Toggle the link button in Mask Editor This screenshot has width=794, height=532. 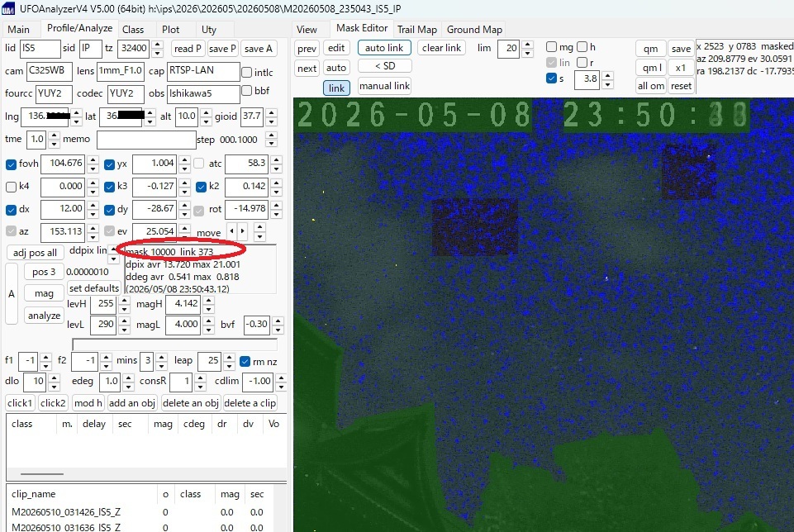(336, 88)
